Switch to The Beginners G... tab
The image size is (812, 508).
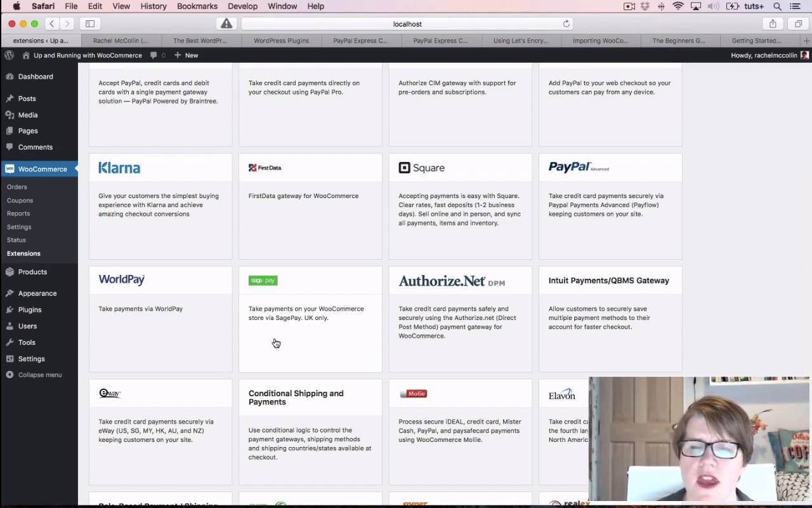pyautogui.click(x=679, y=41)
